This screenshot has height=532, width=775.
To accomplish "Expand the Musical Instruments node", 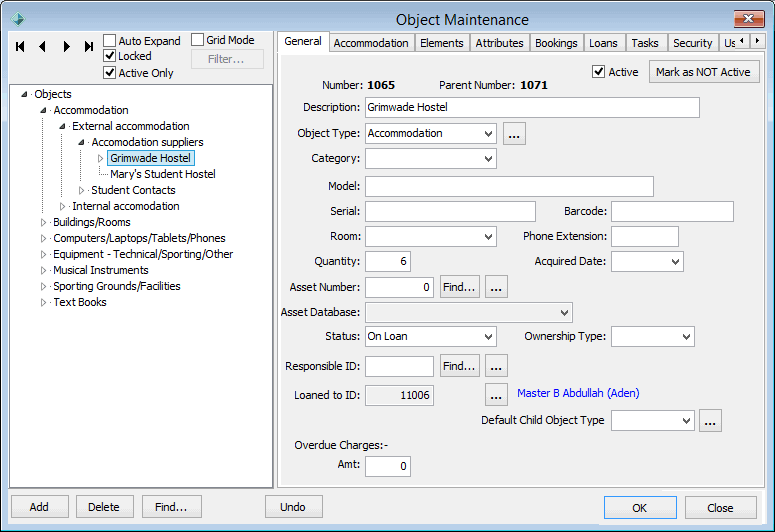I will 43,270.
